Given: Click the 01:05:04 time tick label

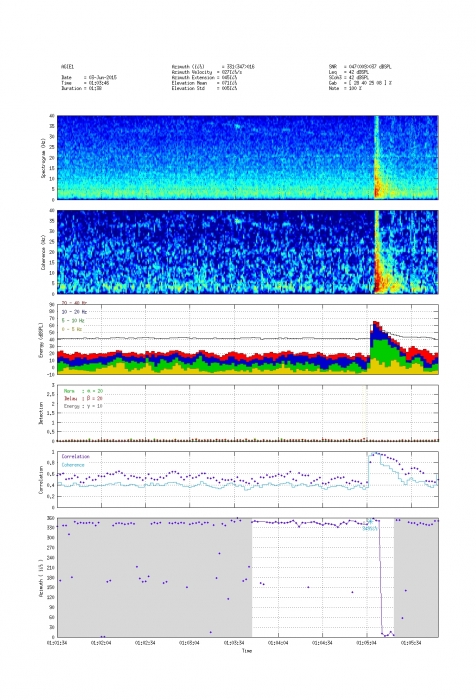Looking at the screenshot, I should 366,643.
